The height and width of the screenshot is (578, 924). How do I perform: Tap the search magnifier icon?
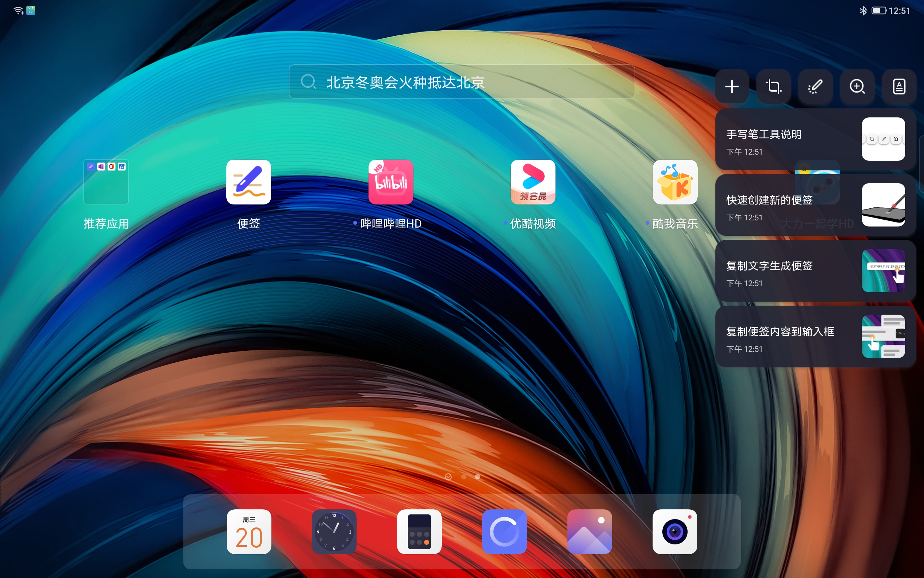[x=308, y=82]
